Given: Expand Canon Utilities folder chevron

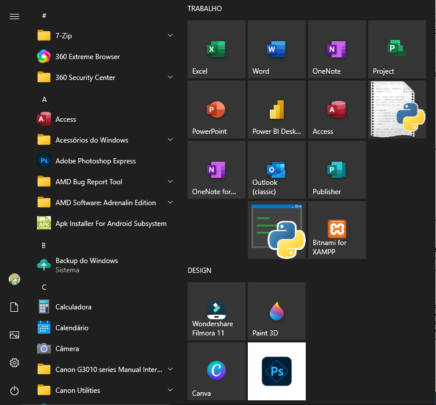Looking at the screenshot, I should (x=170, y=390).
